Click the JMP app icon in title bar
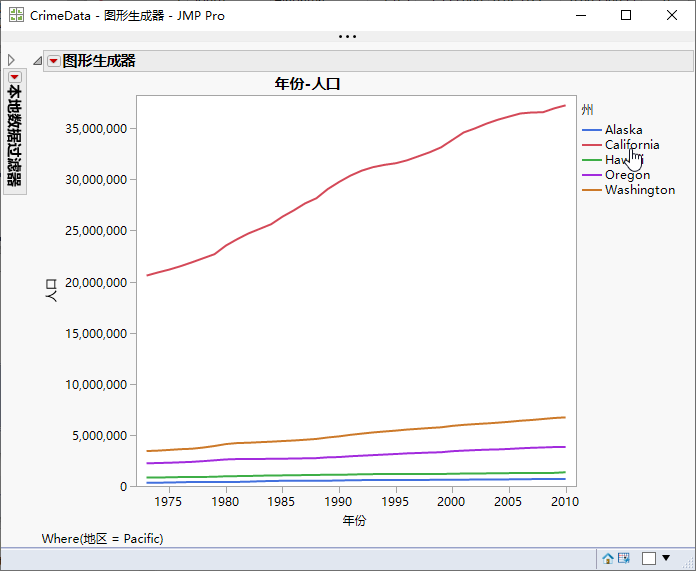The width and height of the screenshot is (696, 571). coord(16,15)
